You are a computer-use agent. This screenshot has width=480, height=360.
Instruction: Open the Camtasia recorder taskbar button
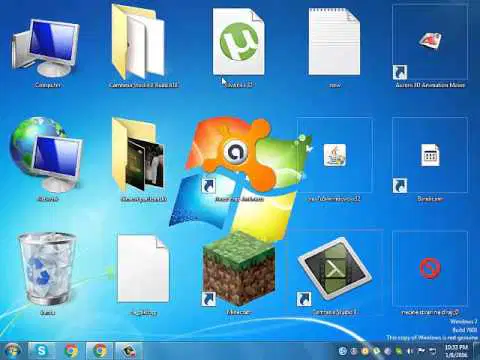click(x=129, y=351)
